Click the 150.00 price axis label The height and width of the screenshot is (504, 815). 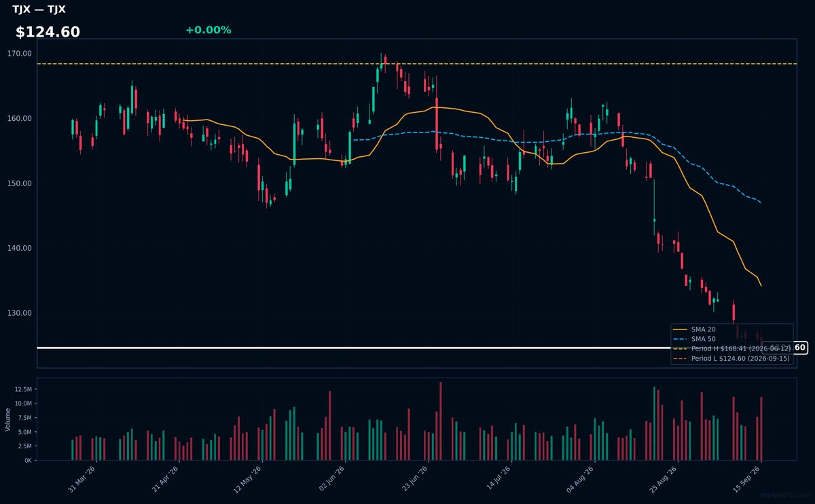pos(20,183)
